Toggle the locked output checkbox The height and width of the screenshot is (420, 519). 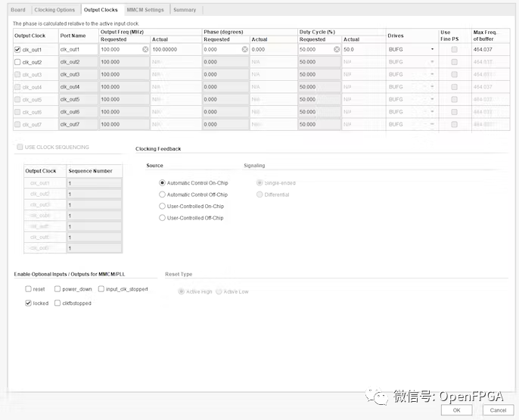point(28,303)
